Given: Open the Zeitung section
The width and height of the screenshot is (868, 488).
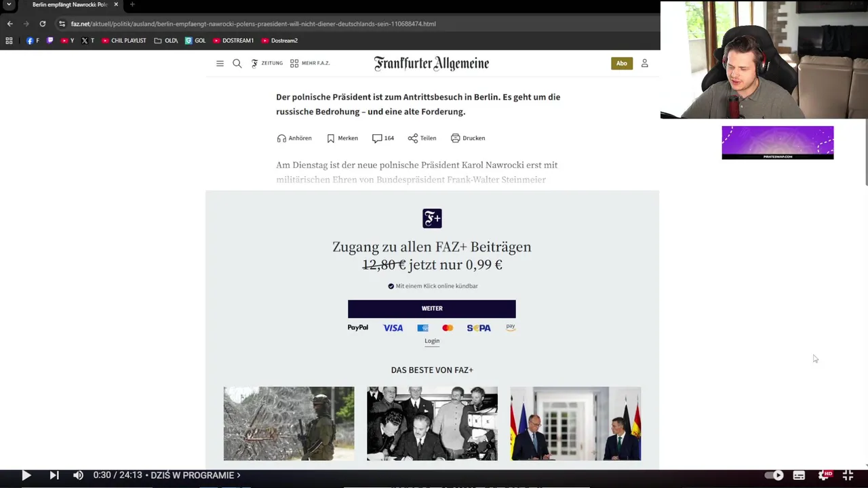Looking at the screenshot, I should coord(267,63).
